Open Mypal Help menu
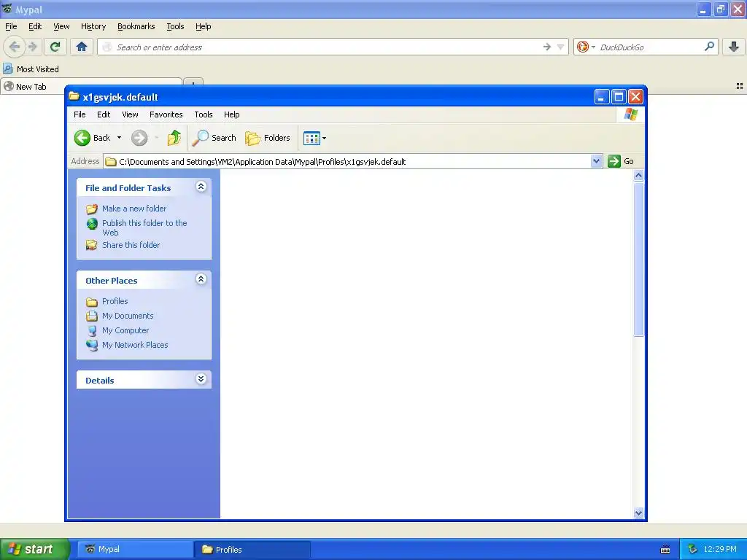 pos(203,27)
